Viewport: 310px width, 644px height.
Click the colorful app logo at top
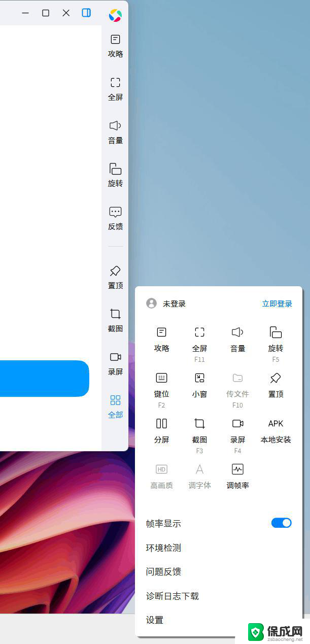coord(115,16)
